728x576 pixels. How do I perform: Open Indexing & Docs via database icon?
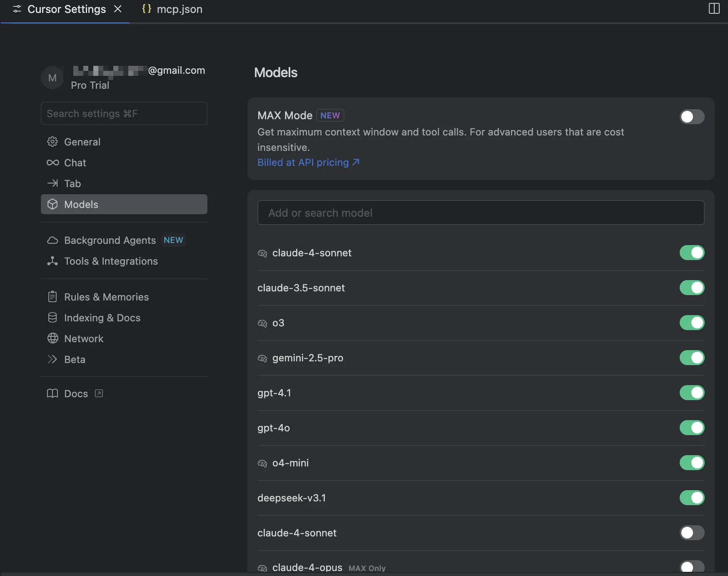coord(52,318)
